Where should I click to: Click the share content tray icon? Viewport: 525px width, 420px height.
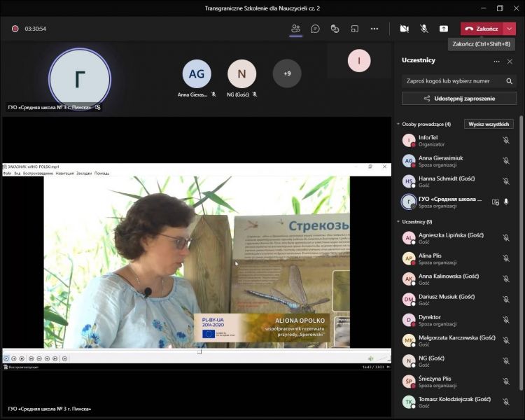444,29
